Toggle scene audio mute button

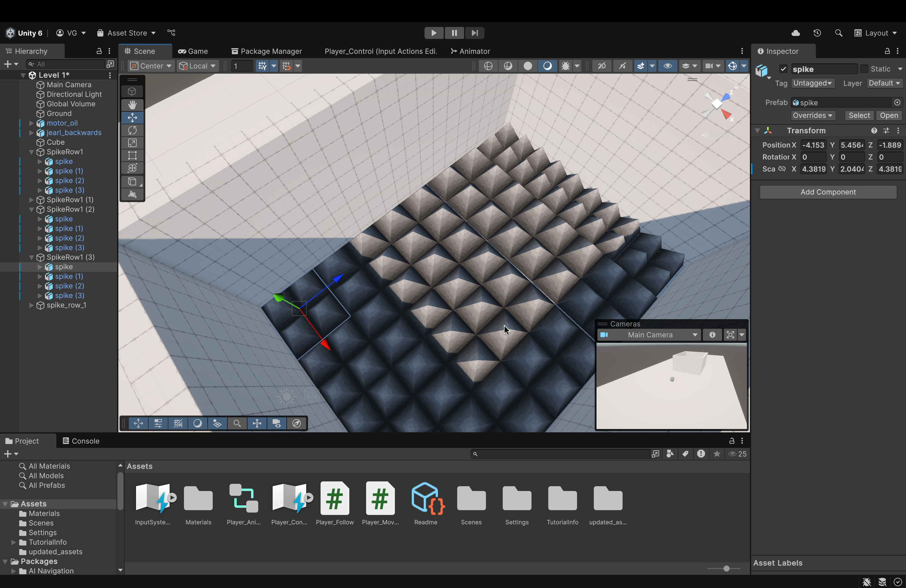[x=622, y=66]
